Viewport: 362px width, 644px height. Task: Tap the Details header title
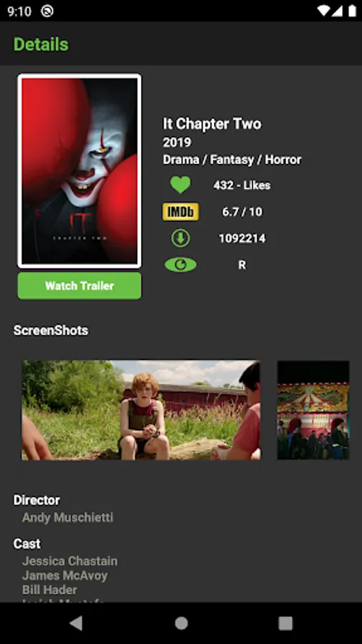click(x=41, y=44)
